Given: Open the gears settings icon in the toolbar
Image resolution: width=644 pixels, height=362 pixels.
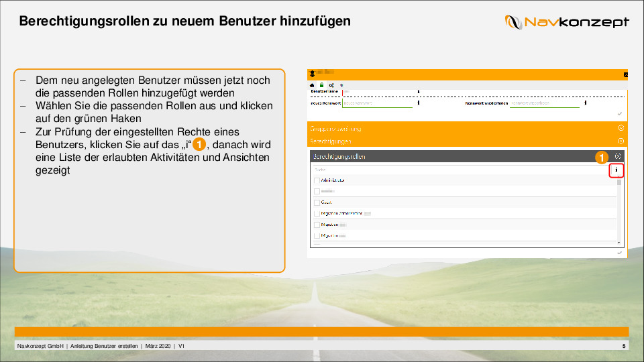Looking at the screenshot, I should (x=331, y=85).
